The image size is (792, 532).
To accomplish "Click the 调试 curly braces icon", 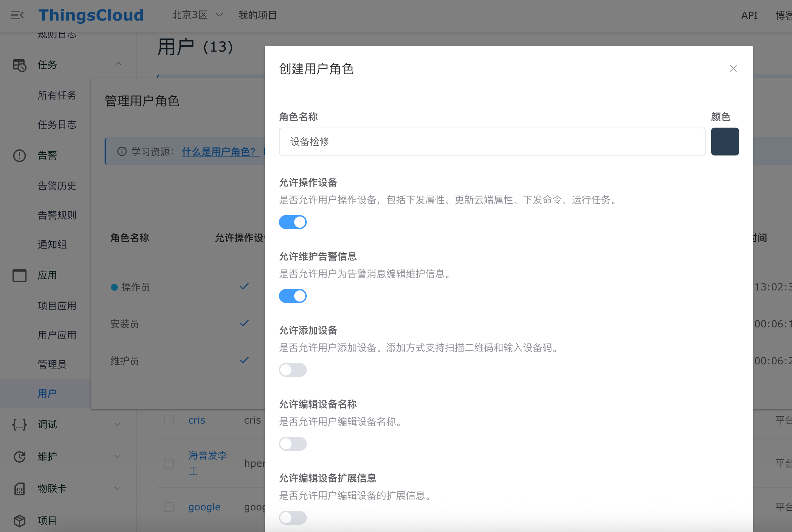I will click(x=20, y=424).
